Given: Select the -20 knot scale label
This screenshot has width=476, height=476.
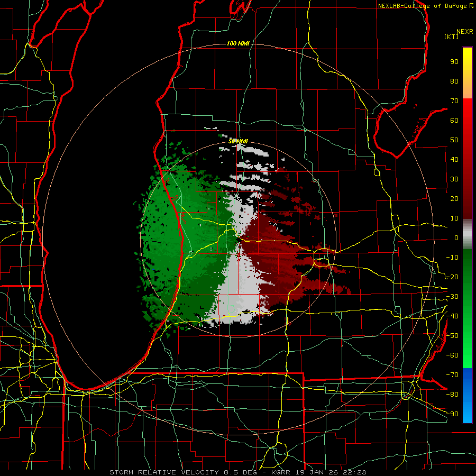Looking at the screenshot, I should click(452, 277).
